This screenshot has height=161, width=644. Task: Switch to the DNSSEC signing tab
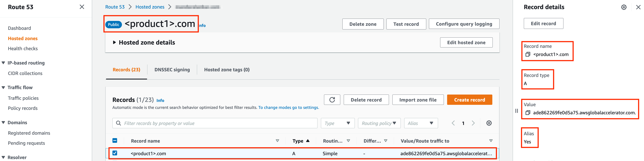pyautogui.click(x=172, y=70)
